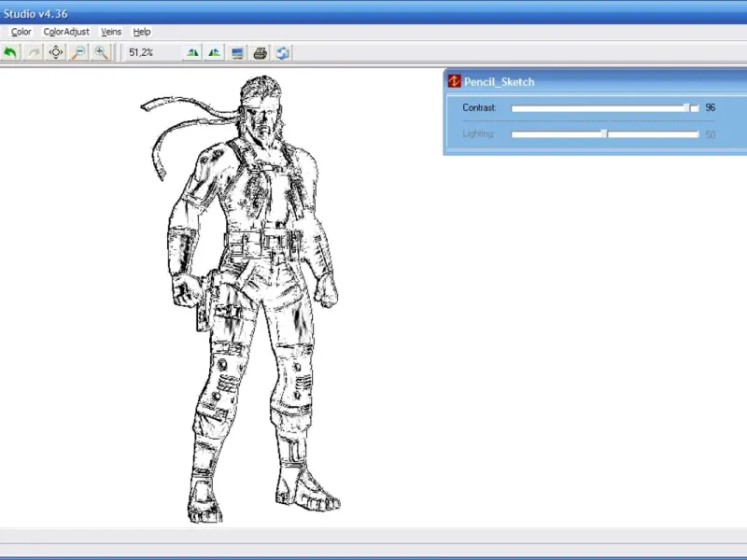Select the fit-to-window crosshair icon
The height and width of the screenshot is (560, 747).
tap(56, 52)
